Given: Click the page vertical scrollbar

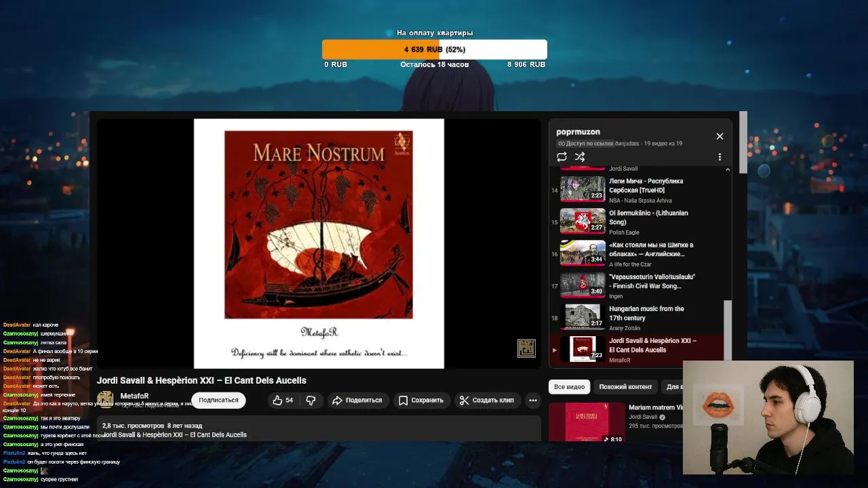Looking at the screenshot, I should coord(743,143).
